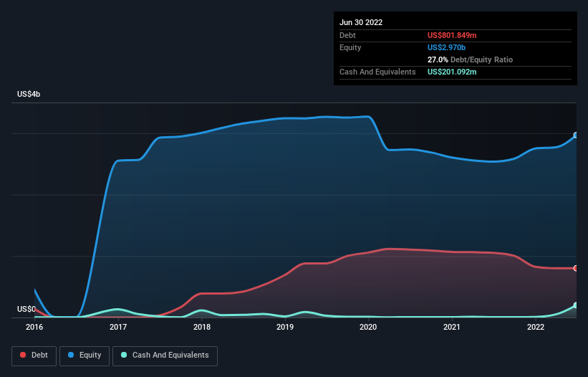This screenshot has width=588, height=377.
Task: Click the blue Equity marker at Jun 2022
Action: click(x=576, y=135)
